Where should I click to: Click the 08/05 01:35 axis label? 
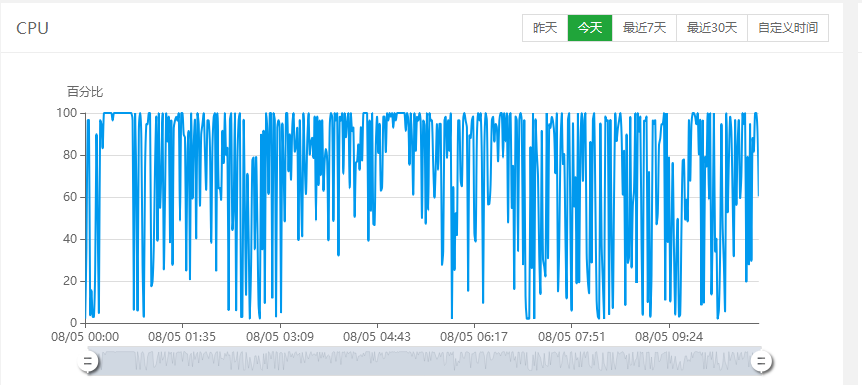[182, 336]
